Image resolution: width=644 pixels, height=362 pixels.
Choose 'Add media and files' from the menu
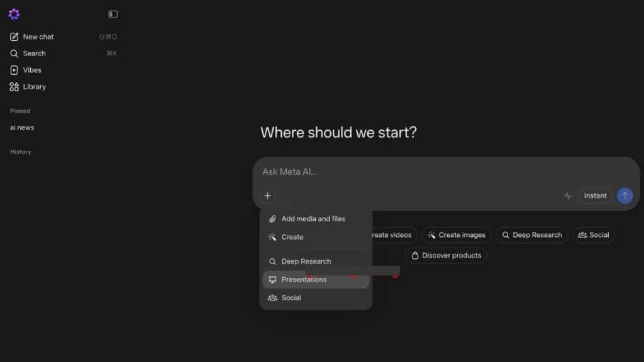[x=316, y=219]
